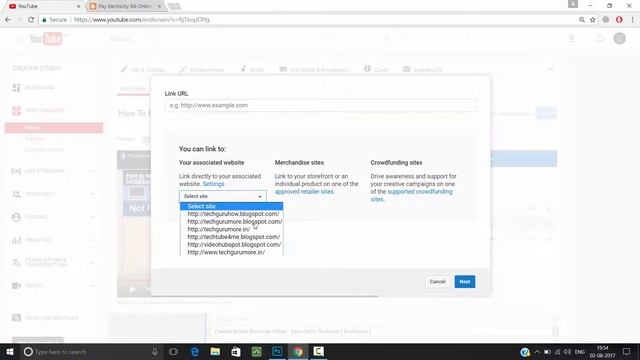Open the green app icon on taskbar
The image size is (640, 360).
pyautogui.click(x=256, y=351)
